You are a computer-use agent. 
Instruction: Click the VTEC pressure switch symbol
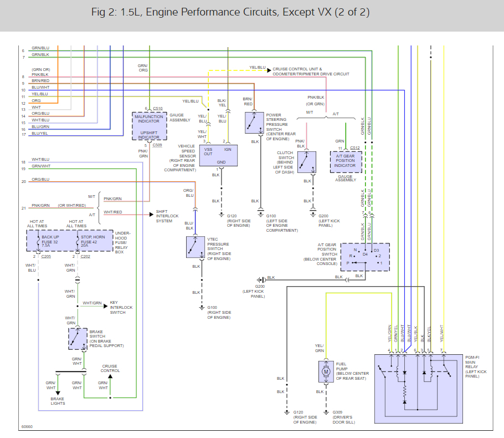pos(196,247)
